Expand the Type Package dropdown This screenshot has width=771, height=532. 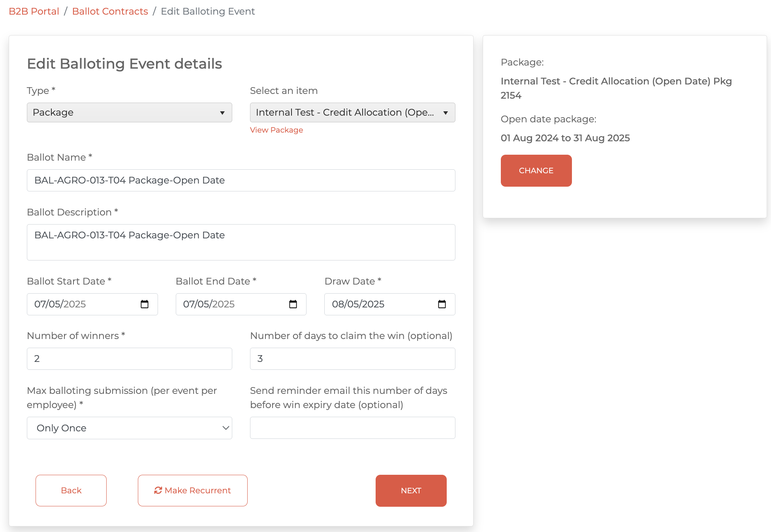click(129, 112)
